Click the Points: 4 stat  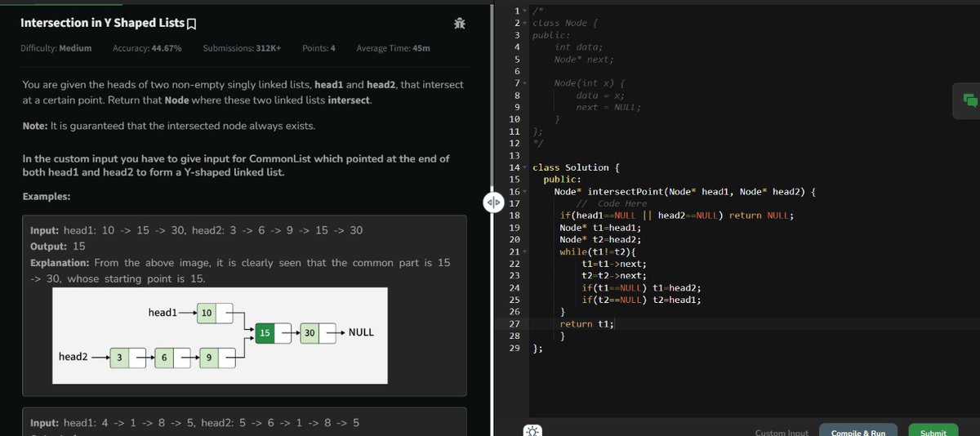tap(318, 48)
